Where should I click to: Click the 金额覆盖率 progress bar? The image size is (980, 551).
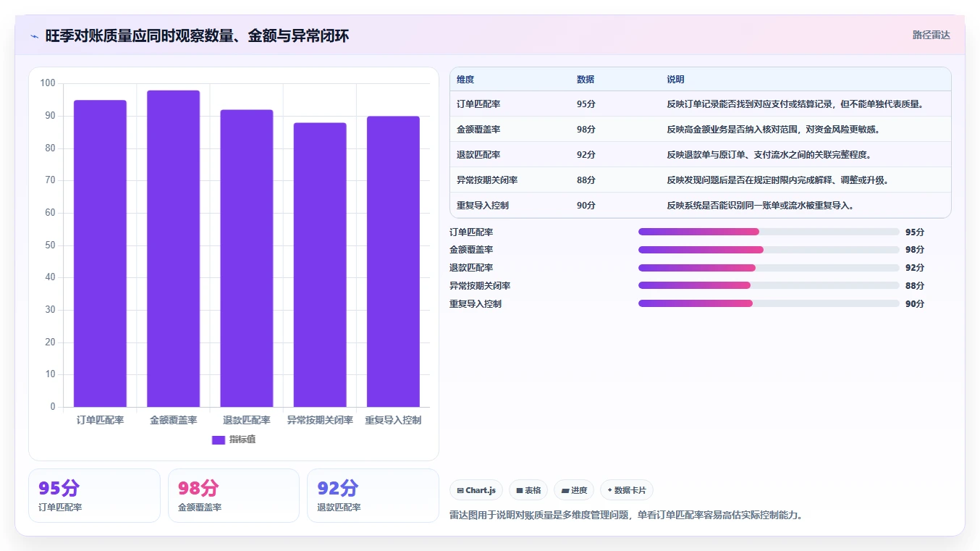coord(769,250)
